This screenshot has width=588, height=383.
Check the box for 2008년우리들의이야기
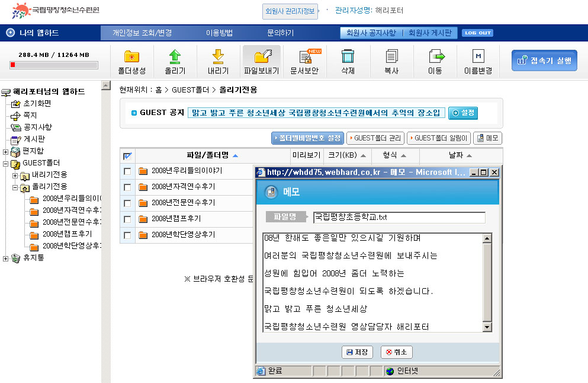click(127, 171)
